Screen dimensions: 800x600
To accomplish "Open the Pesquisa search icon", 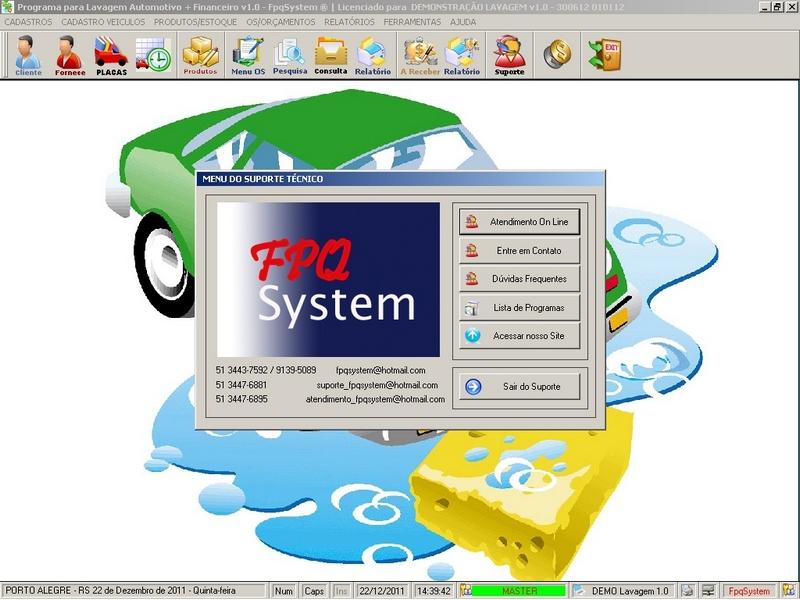I will coord(290,56).
